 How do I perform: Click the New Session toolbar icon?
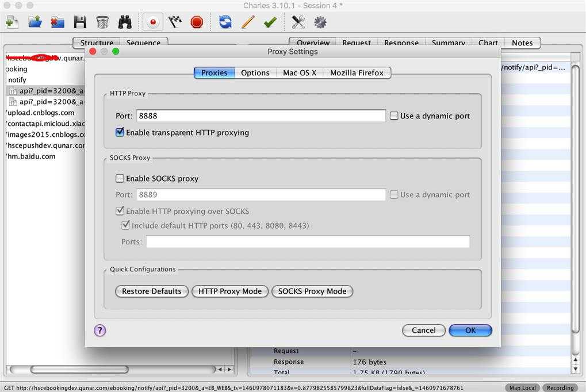(12, 22)
